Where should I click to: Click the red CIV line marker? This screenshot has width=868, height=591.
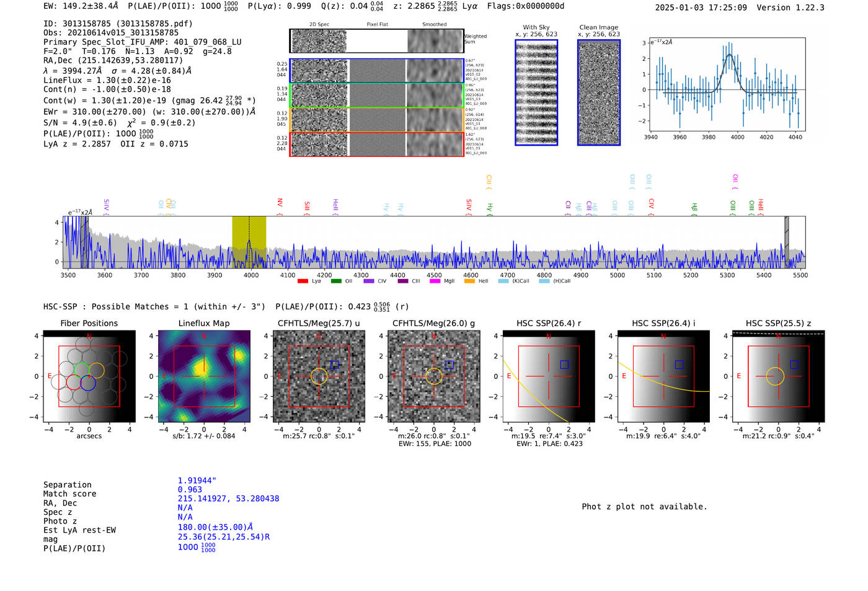(651, 207)
